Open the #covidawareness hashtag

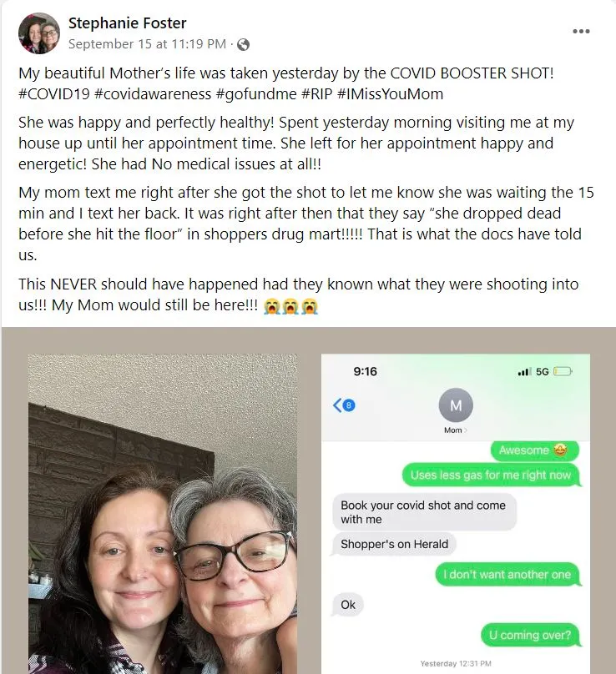click(152, 93)
